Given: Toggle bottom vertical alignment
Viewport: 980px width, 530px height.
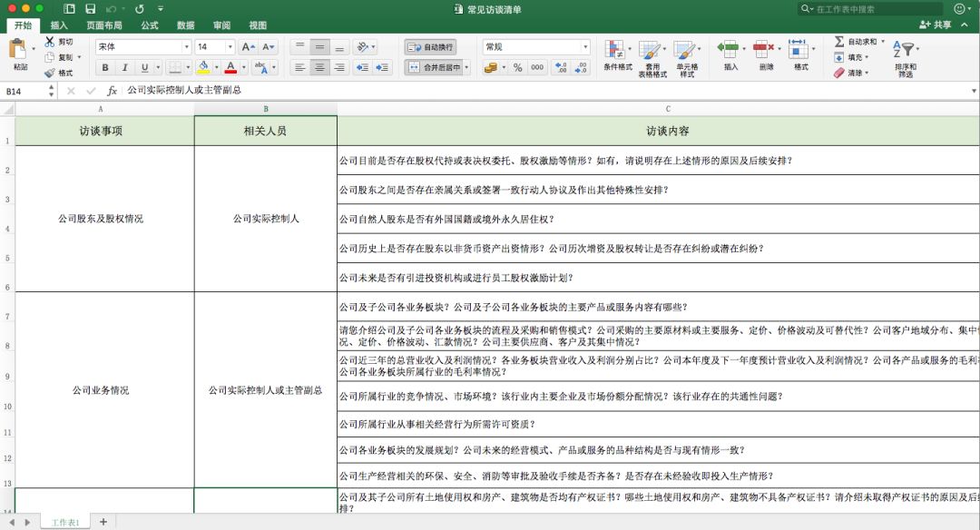Looking at the screenshot, I should pyautogui.click(x=339, y=47).
